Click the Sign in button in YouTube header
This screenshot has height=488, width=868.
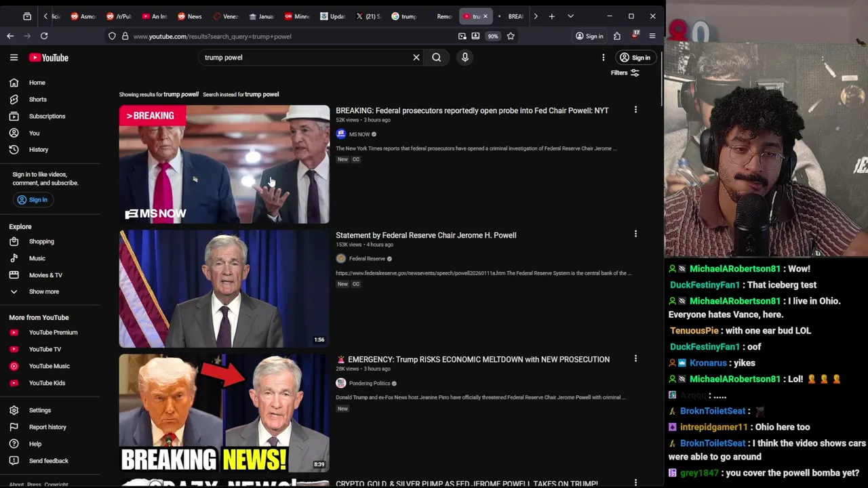click(x=635, y=58)
